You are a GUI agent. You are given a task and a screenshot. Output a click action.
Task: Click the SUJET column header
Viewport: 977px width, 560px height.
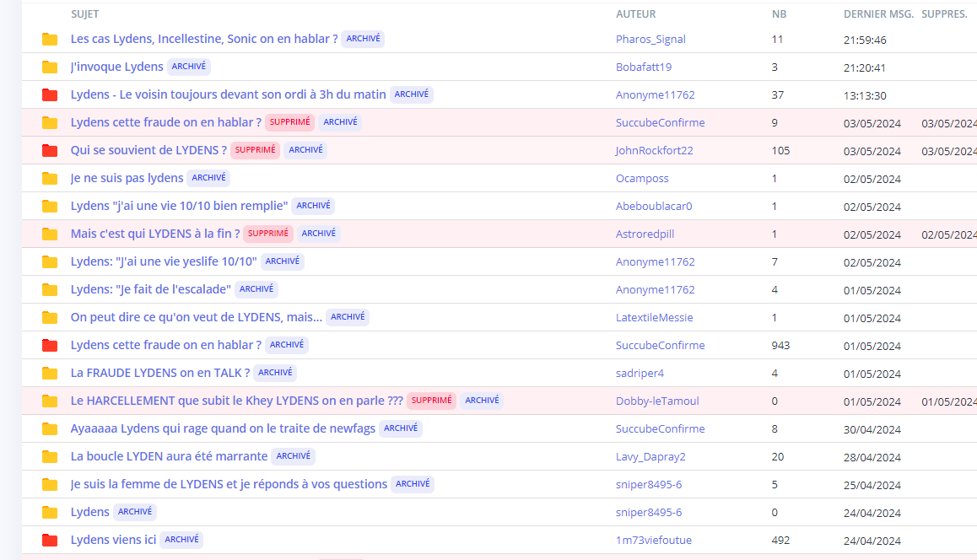point(84,14)
